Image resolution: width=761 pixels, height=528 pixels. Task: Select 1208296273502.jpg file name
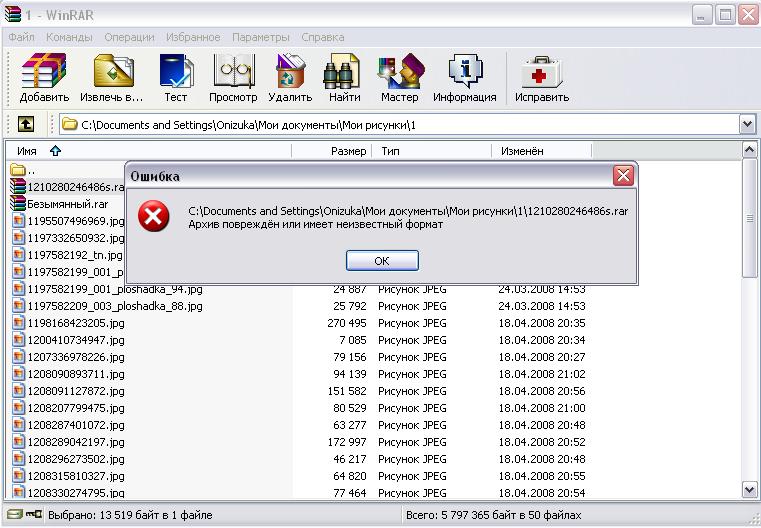tap(76, 459)
